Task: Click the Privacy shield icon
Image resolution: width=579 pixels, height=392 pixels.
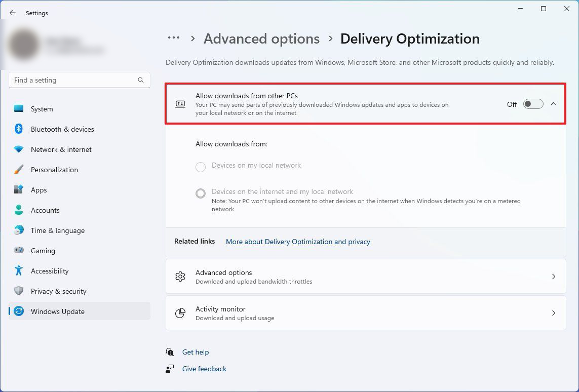Action: pyautogui.click(x=19, y=291)
